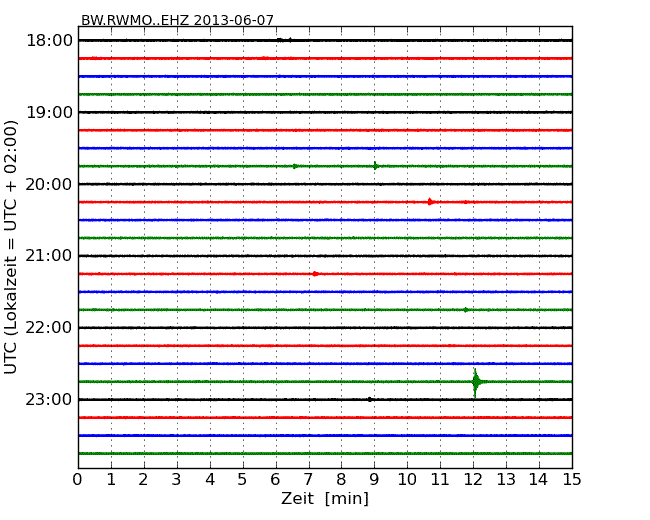The image size is (650, 520).
Task: Select the red event on the 20:15 trace
Action: click(430, 202)
